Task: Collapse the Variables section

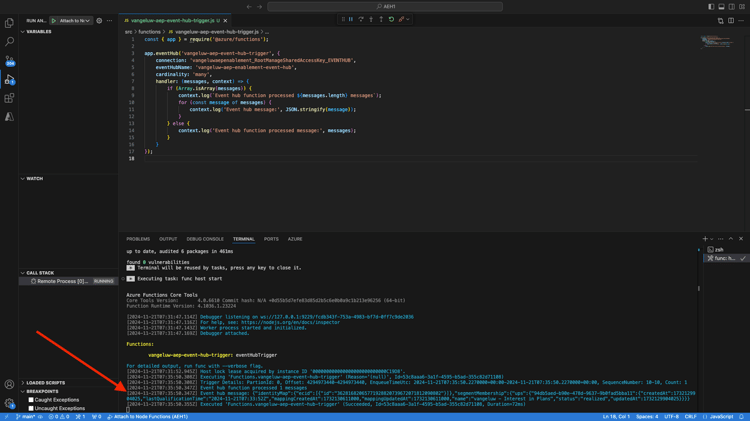Action: (39, 31)
